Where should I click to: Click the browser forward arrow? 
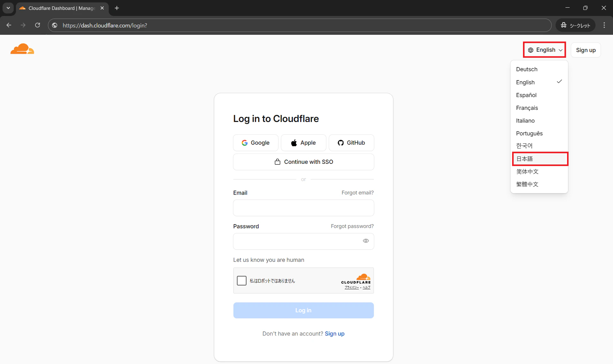tap(23, 25)
